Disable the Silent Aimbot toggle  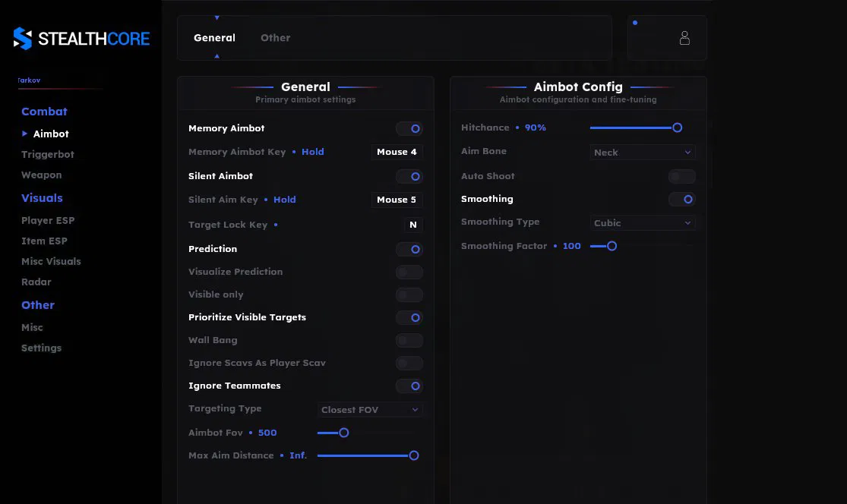(409, 177)
